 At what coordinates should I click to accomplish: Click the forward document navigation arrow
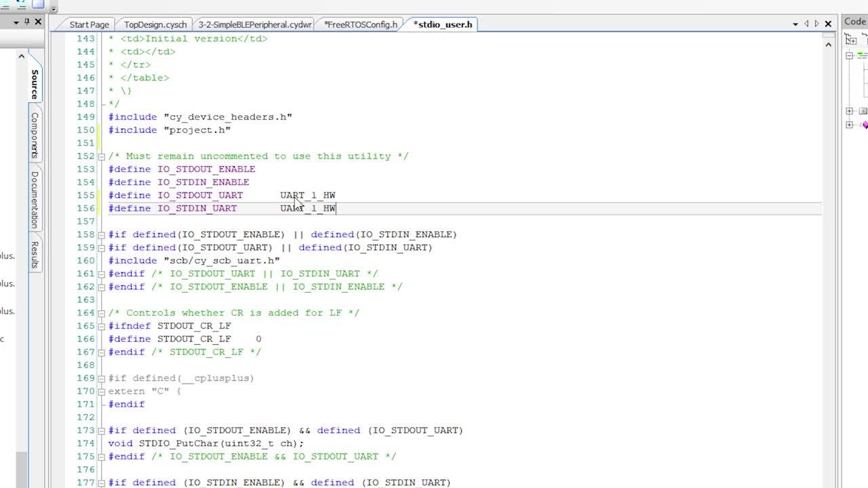point(816,24)
